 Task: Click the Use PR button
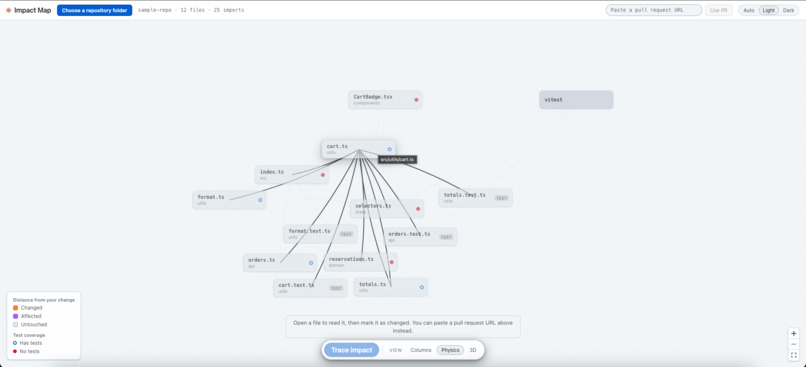click(719, 10)
